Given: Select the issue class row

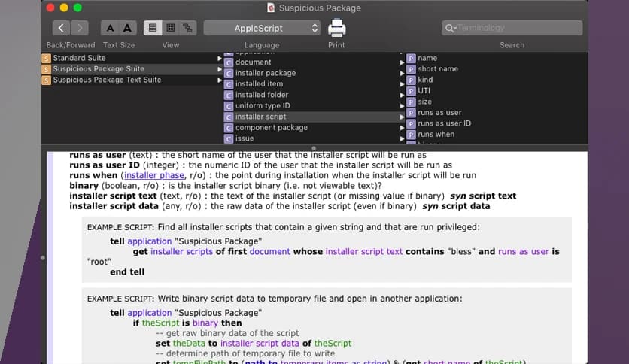Looking at the screenshot, I should [x=314, y=138].
